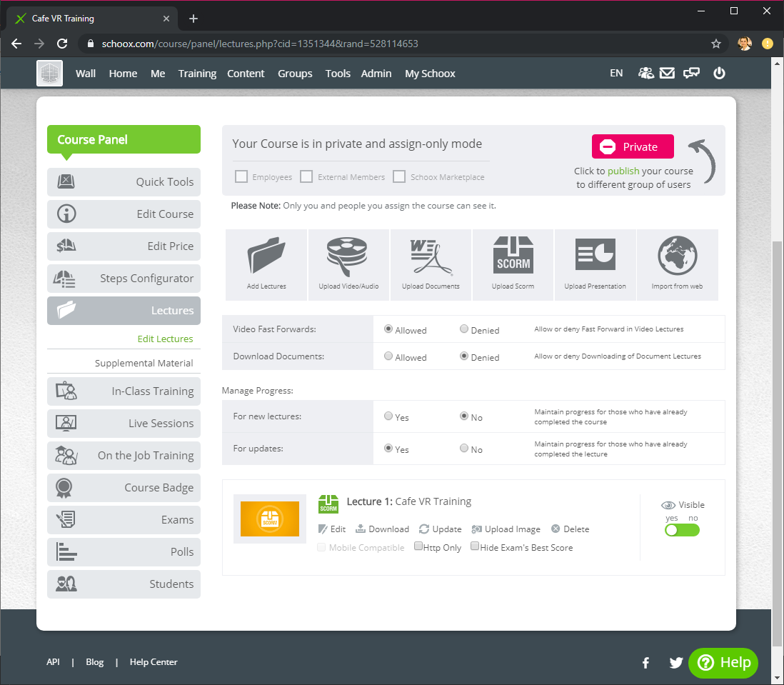Viewport: 784px width, 685px height.
Task: Click Edit Lectures link
Action: click(x=165, y=339)
